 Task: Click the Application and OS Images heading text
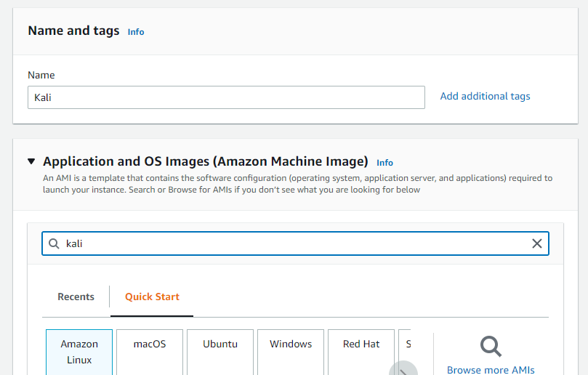click(x=206, y=161)
